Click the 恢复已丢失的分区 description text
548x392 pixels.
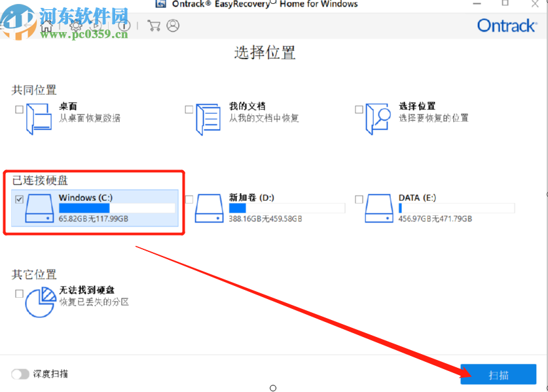pyautogui.click(x=94, y=302)
